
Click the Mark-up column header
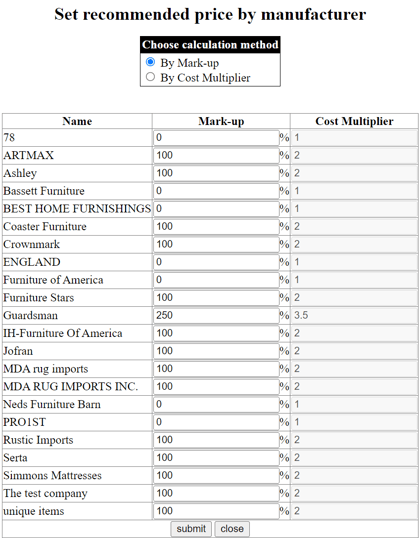coord(221,121)
